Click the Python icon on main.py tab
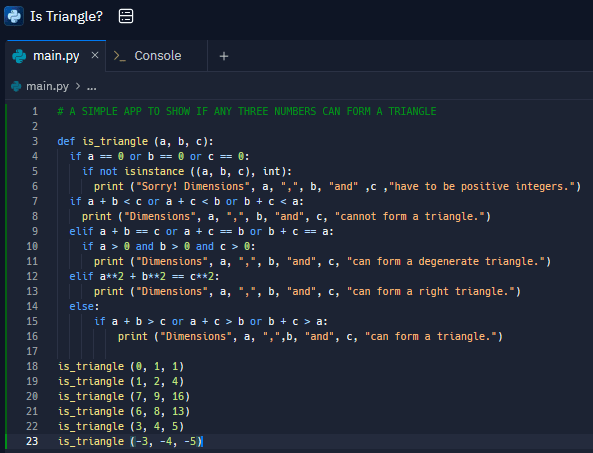Image resolution: width=593 pixels, height=453 pixels. point(19,56)
